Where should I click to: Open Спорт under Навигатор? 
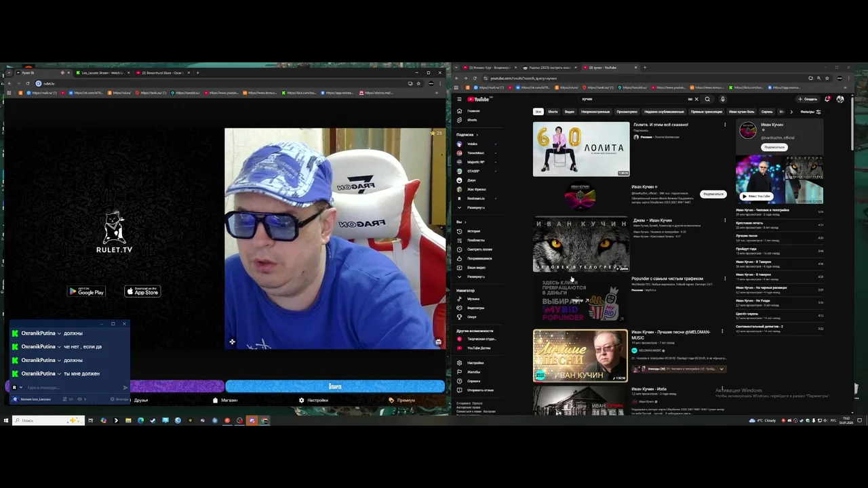click(471, 317)
